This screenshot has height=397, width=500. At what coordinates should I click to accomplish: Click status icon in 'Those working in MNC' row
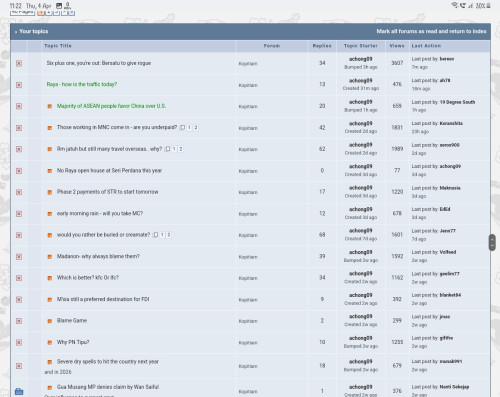pos(19,128)
